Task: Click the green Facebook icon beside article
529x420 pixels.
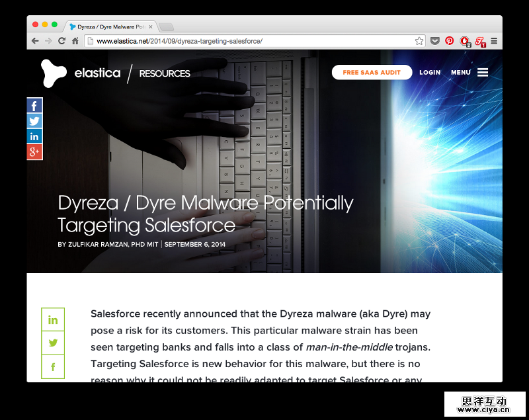Action: pyautogui.click(x=53, y=367)
